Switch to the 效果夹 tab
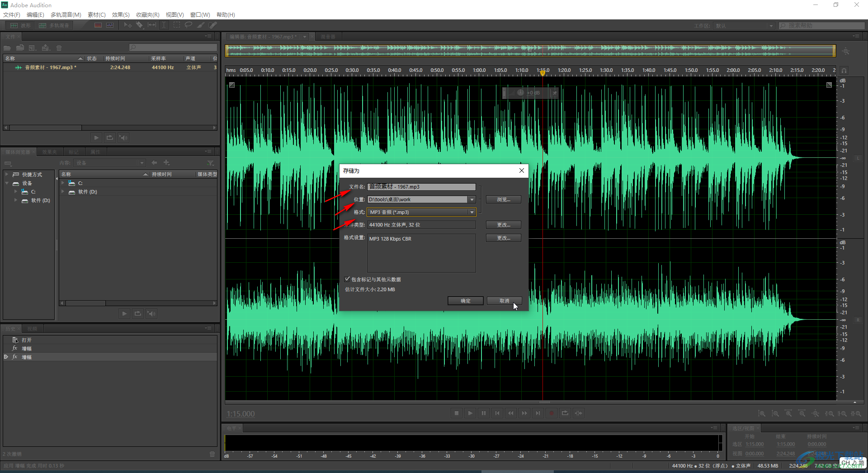The width and height of the screenshot is (868, 473). click(x=50, y=152)
